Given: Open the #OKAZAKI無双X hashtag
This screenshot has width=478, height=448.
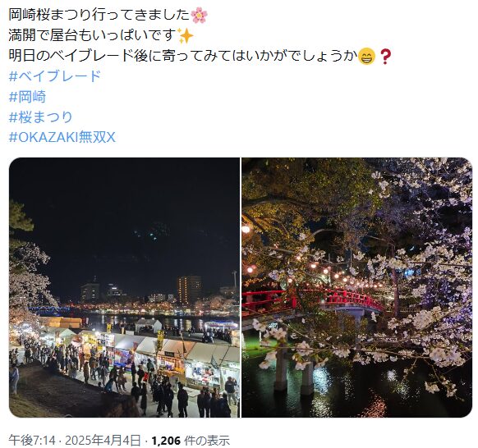Looking at the screenshot, I should click(x=62, y=137).
